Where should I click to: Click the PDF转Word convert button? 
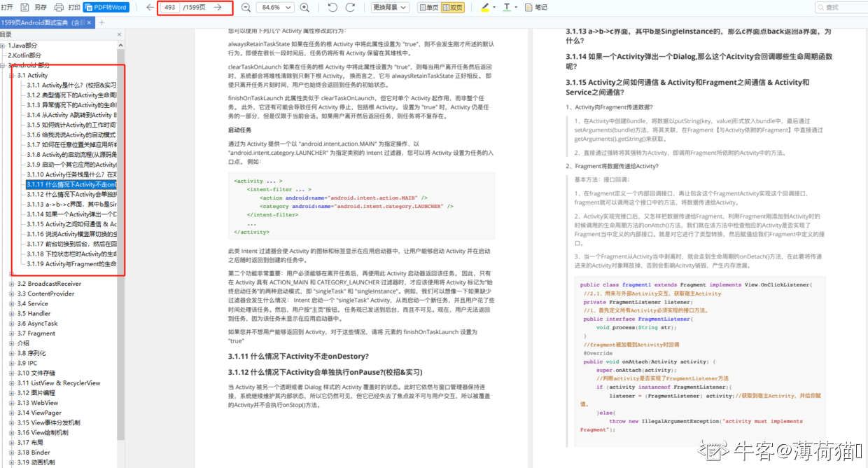(x=106, y=7)
